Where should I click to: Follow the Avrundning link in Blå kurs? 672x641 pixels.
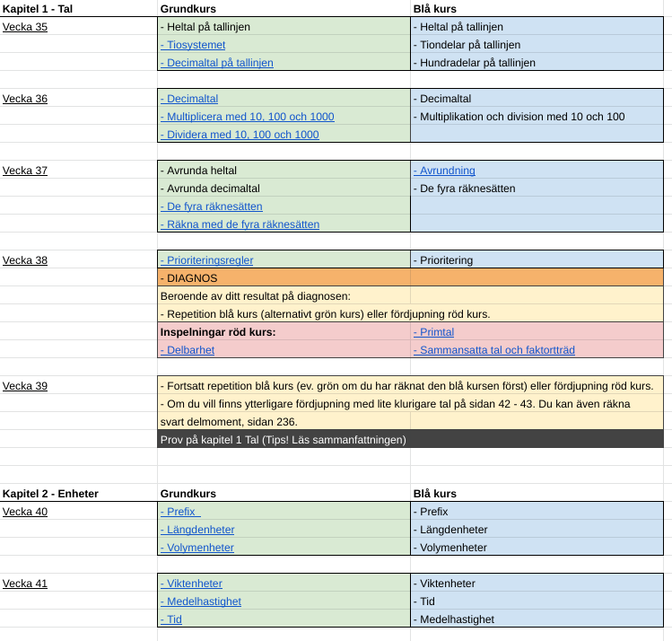point(446,171)
